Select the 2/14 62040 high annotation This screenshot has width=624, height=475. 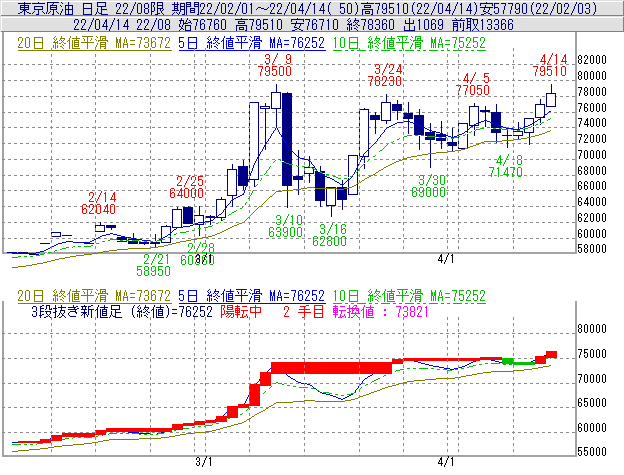point(99,203)
